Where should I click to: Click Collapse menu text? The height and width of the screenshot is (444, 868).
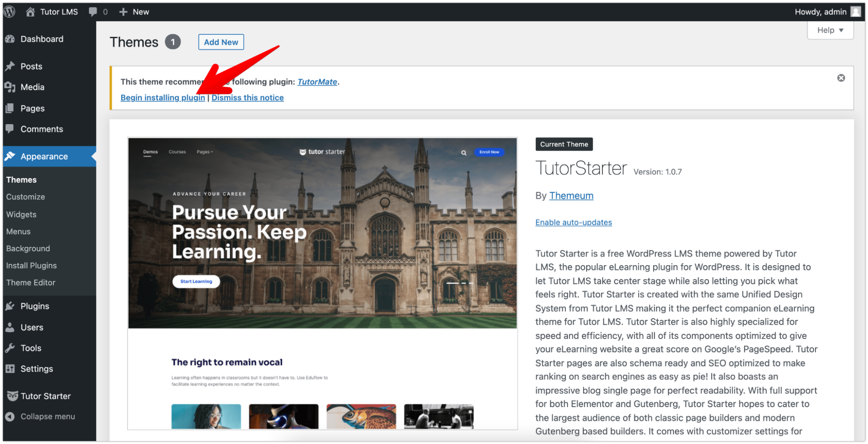(48, 416)
